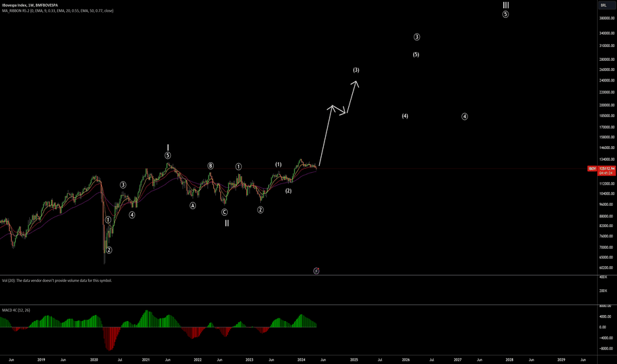Click the 125112.94 last price label
The width and height of the screenshot is (617, 364).
pyautogui.click(x=607, y=168)
